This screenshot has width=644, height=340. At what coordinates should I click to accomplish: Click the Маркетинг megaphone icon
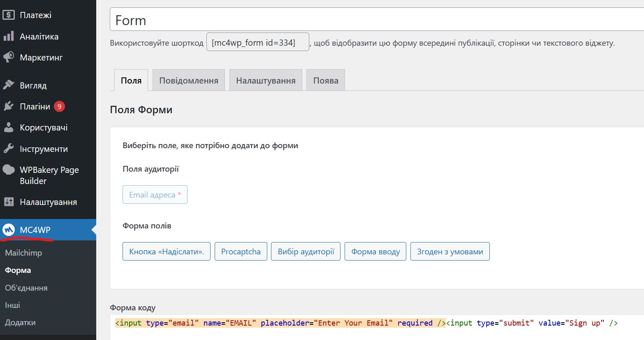point(9,57)
